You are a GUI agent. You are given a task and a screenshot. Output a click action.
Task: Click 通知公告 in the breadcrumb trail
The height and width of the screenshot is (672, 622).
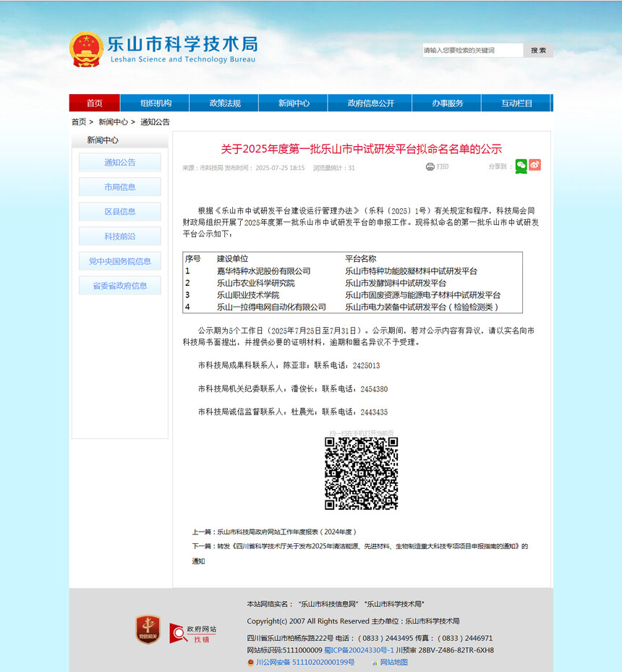pos(155,122)
